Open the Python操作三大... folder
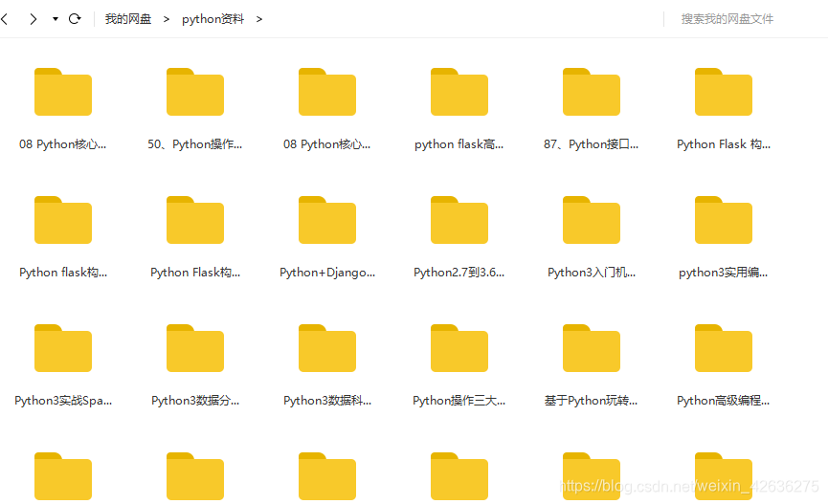Image resolution: width=828 pixels, height=504 pixels. pyautogui.click(x=459, y=348)
